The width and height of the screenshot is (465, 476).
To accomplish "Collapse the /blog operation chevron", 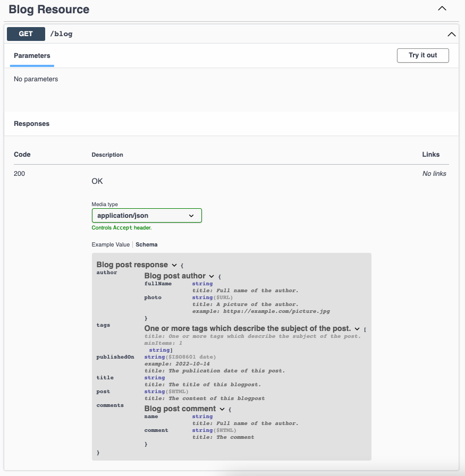I will pyautogui.click(x=451, y=33).
